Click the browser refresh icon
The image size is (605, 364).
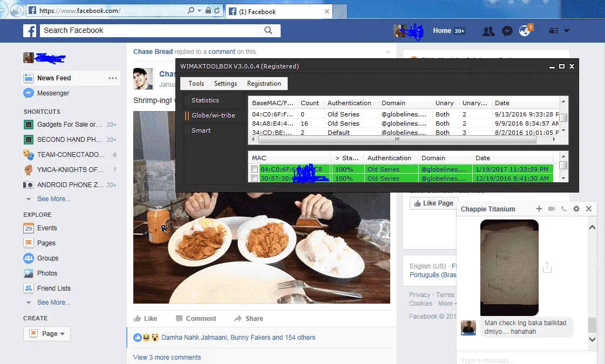pyautogui.click(x=217, y=10)
